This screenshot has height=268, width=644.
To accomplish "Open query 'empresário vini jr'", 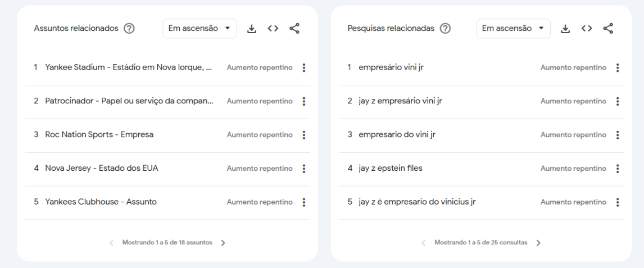I will [391, 67].
